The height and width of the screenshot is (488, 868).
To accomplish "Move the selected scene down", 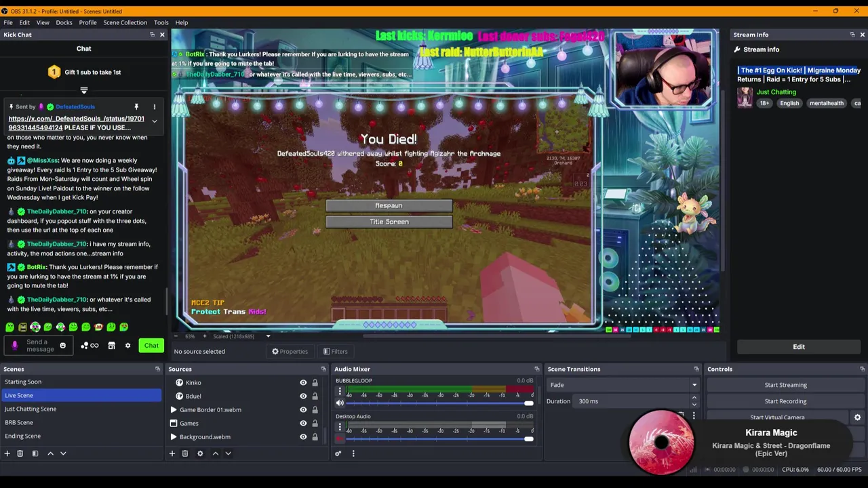I will click(63, 453).
